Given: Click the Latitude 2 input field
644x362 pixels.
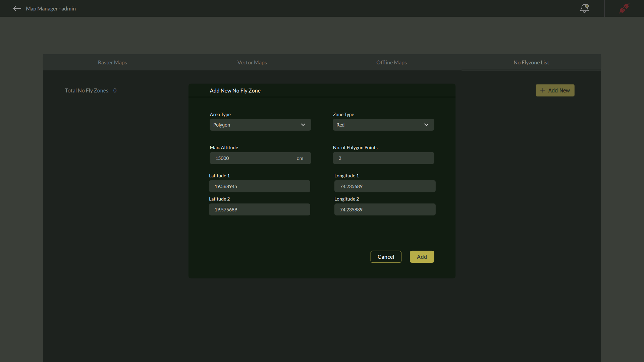Looking at the screenshot, I should coord(260,209).
